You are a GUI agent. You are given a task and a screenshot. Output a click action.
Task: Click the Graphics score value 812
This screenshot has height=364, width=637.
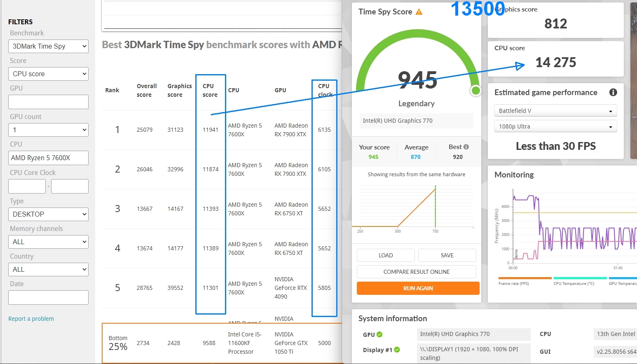(x=555, y=23)
